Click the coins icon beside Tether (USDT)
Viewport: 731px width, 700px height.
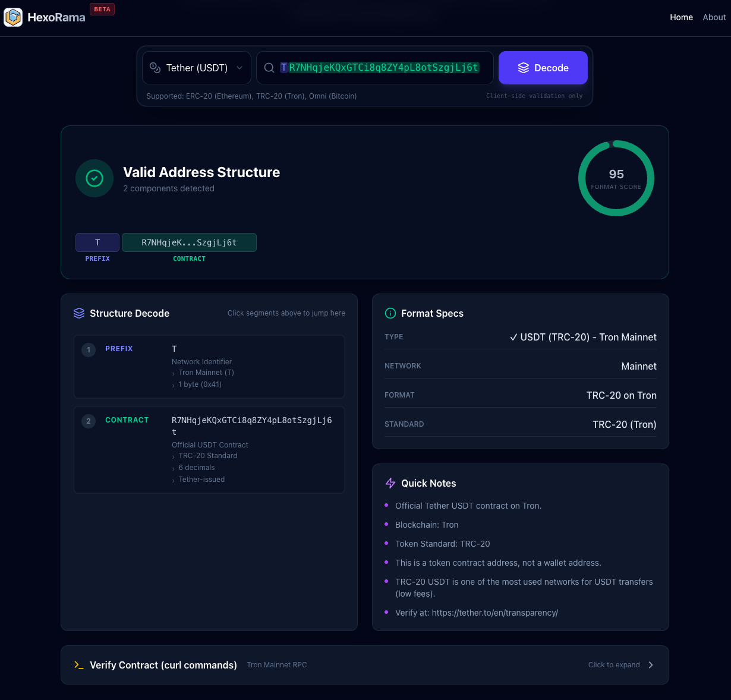click(x=155, y=68)
